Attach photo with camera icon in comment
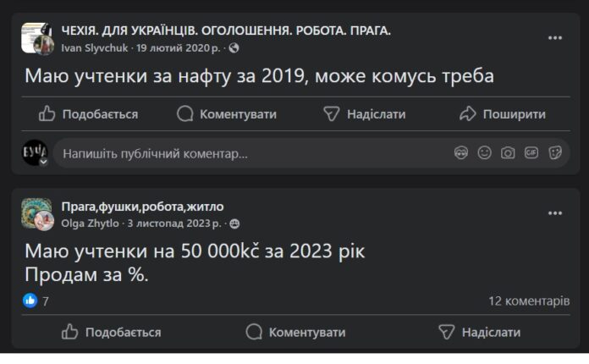589x364 pixels. tap(508, 153)
